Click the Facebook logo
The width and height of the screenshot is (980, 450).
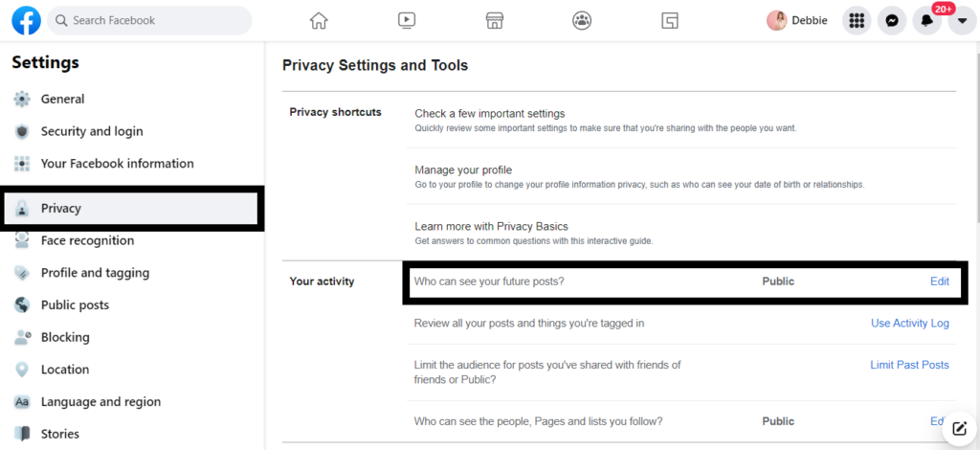coord(26,21)
